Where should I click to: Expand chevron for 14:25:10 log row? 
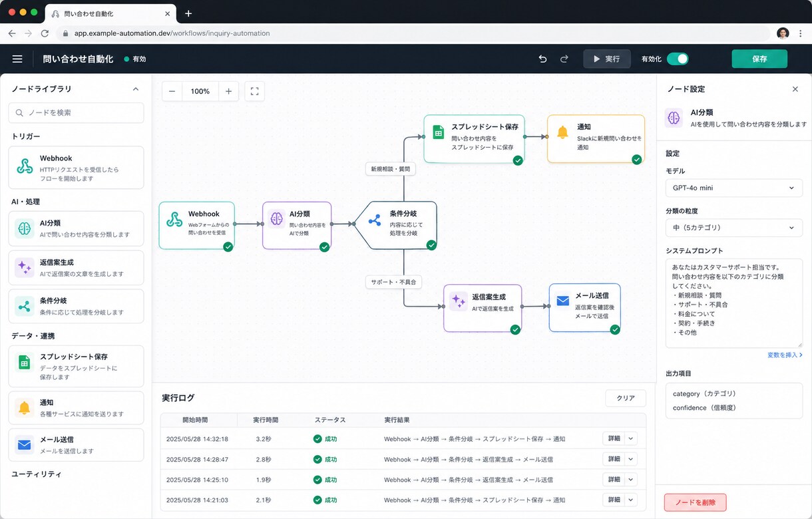[x=630, y=480]
